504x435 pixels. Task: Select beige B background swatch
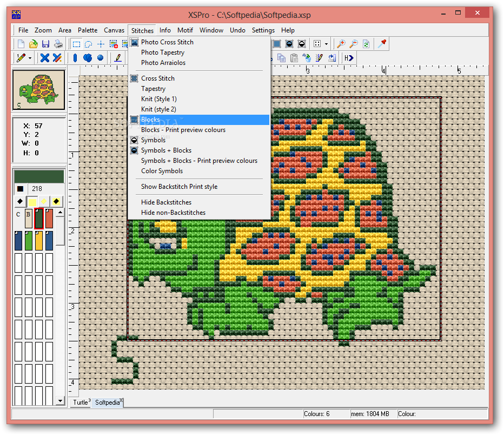(29, 219)
